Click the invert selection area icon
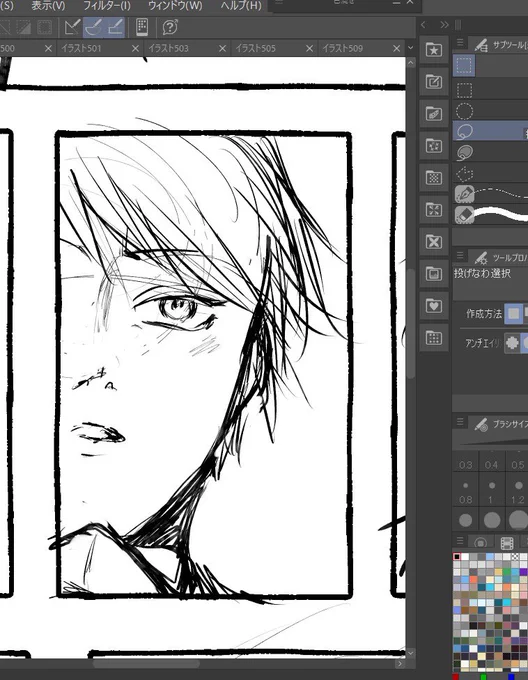The width and height of the screenshot is (528, 680). pyautogui.click(x=23, y=27)
